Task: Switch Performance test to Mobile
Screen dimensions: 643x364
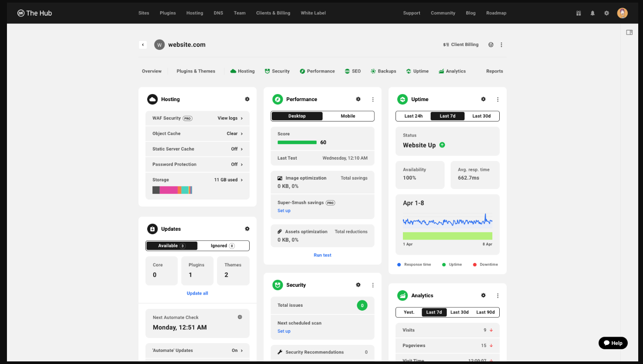Action: point(348,116)
